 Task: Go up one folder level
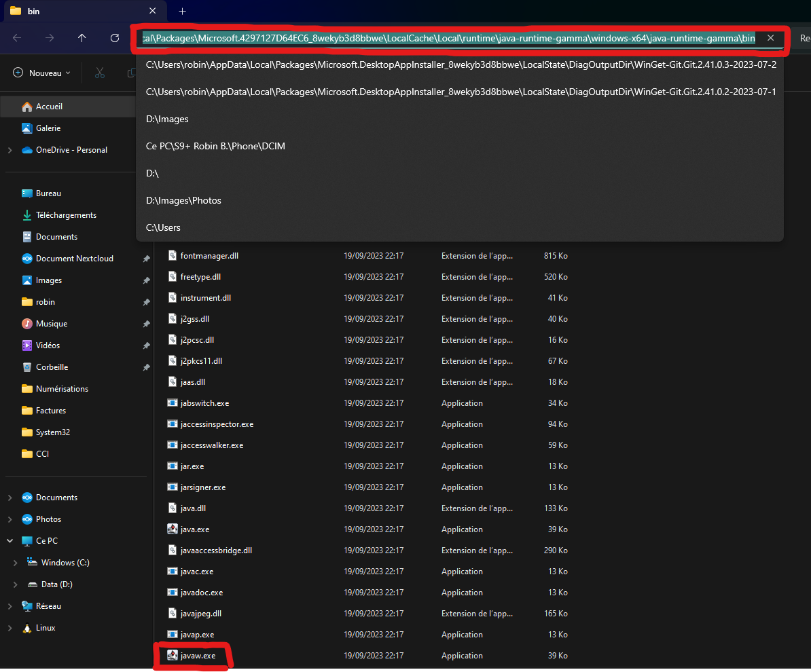coord(82,38)
